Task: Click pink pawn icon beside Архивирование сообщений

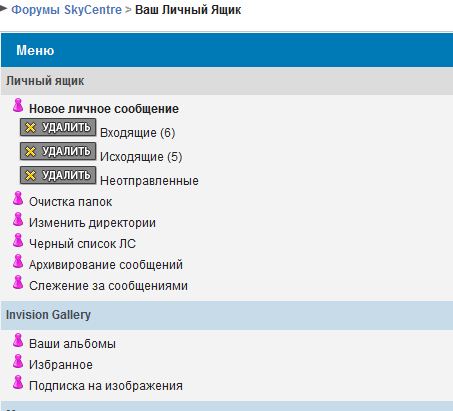Action: [18, 261]
